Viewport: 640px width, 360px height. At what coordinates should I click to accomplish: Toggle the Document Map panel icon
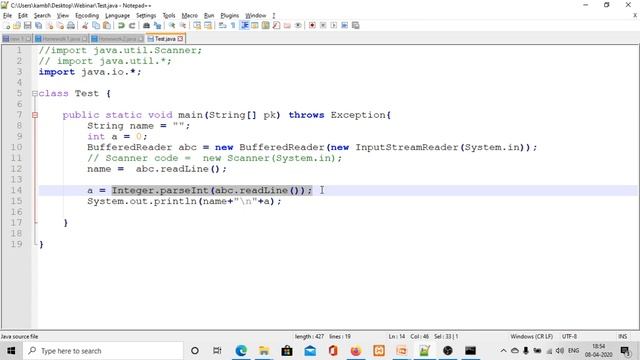coord(265,25)
